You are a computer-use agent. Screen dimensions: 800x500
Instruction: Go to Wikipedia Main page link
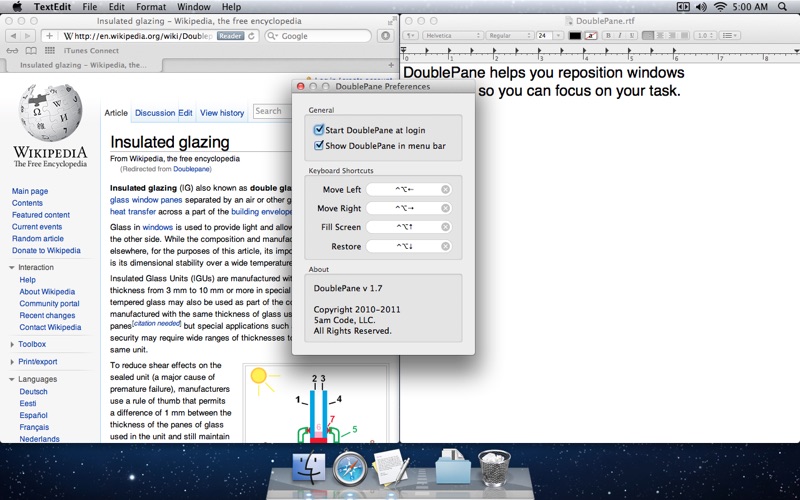pos(30,191)
